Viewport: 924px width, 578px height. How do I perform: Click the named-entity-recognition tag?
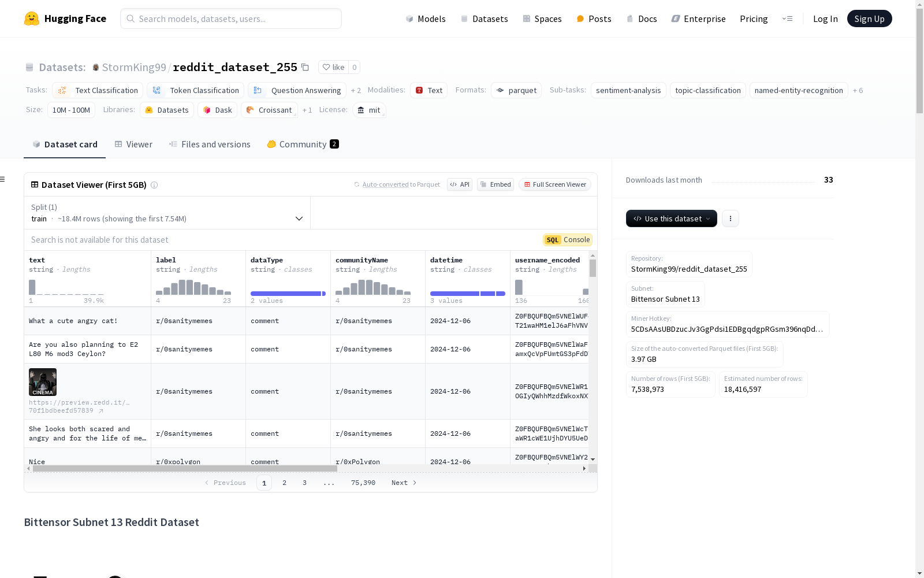coord(799,90)
